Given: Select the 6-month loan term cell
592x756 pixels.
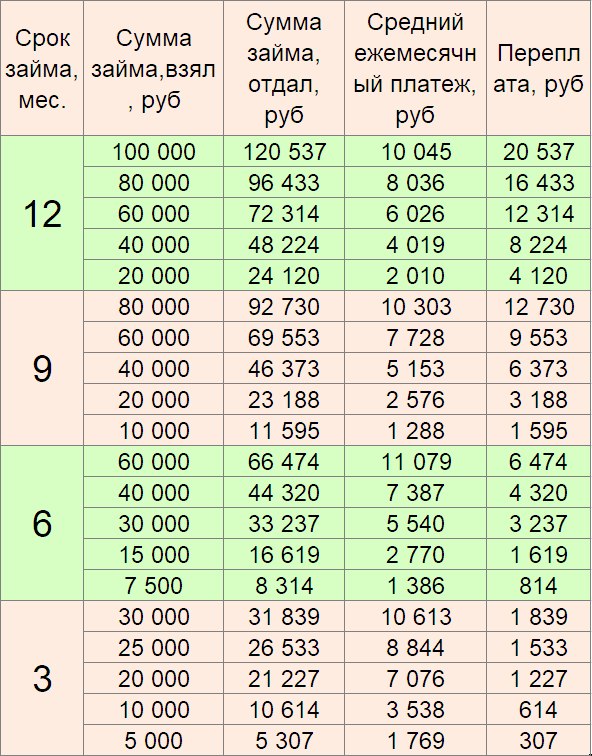Looking at the screenshot, I should [x=42, y=523].
